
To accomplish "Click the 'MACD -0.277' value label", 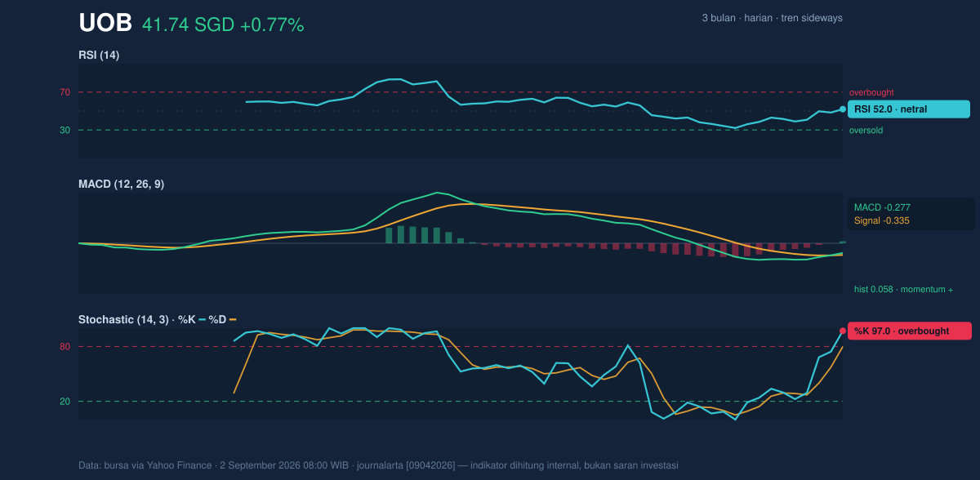I will (882, 207).
